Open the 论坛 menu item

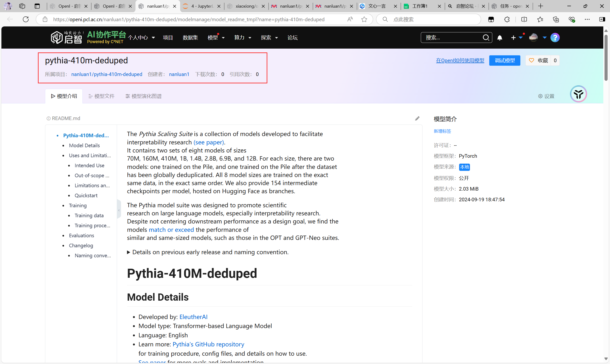[292, 38]
